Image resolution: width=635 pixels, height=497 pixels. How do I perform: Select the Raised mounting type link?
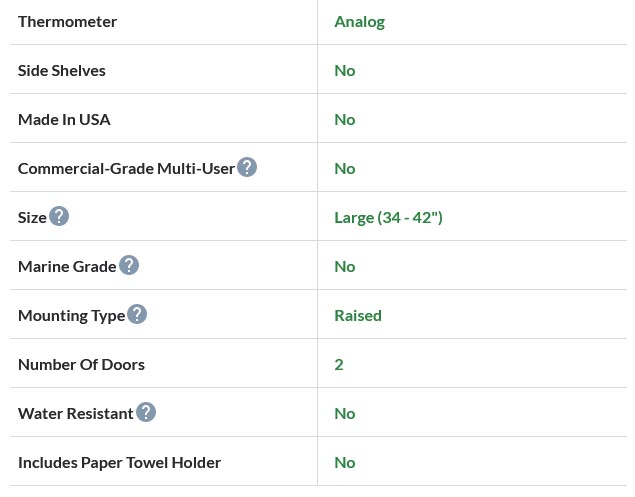pos(358,316)
